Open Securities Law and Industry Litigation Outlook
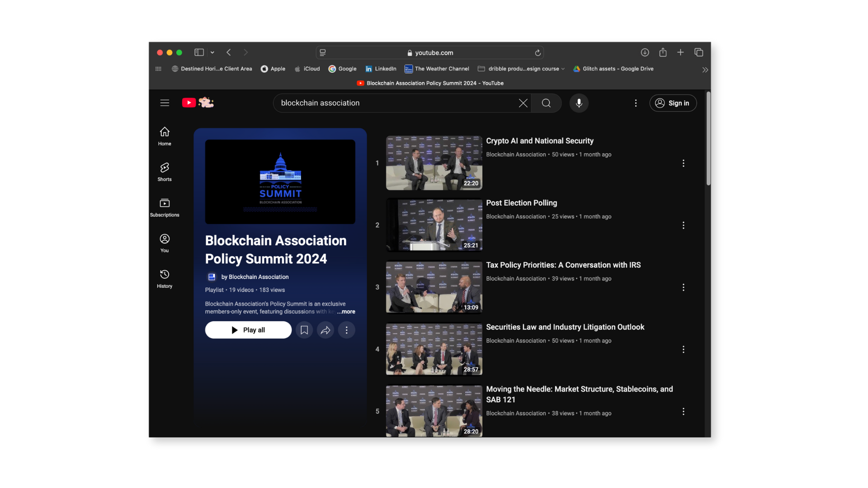 click(x=565, y=327)
